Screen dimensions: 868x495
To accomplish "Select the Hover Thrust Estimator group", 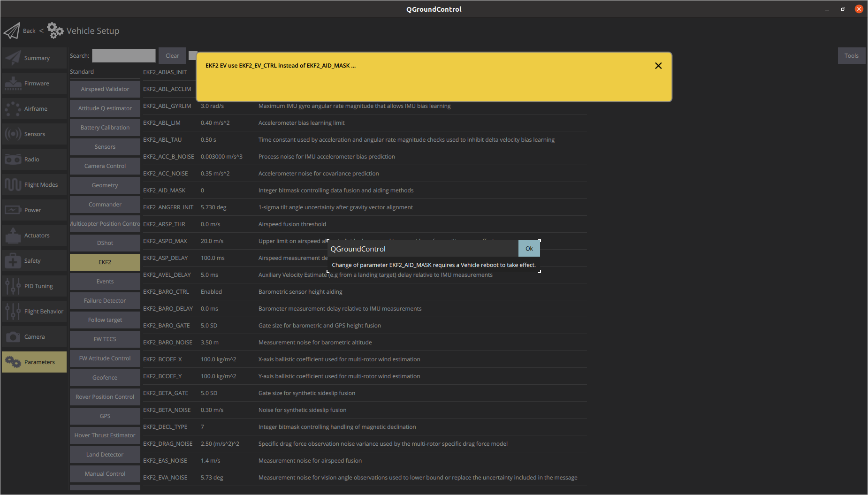I will pyautogui.click(x=105, y=435).
